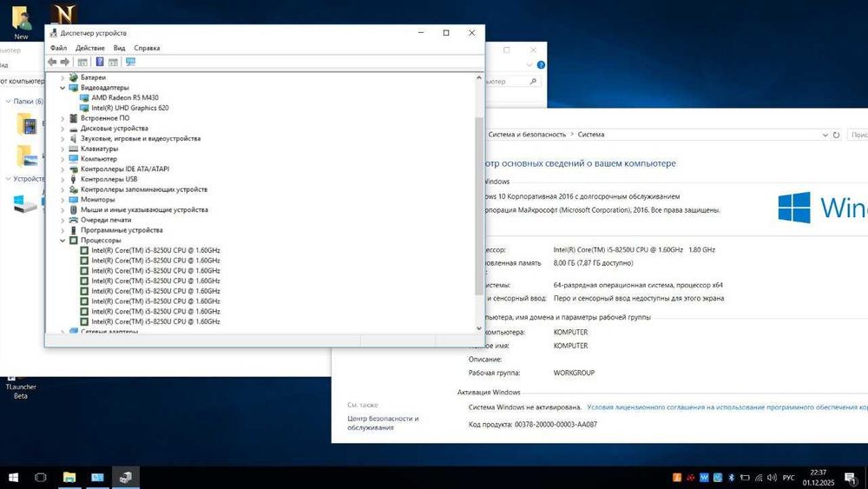
Task: Click the Система и безопасность breadcrumb
Action: tap(527, 135)
